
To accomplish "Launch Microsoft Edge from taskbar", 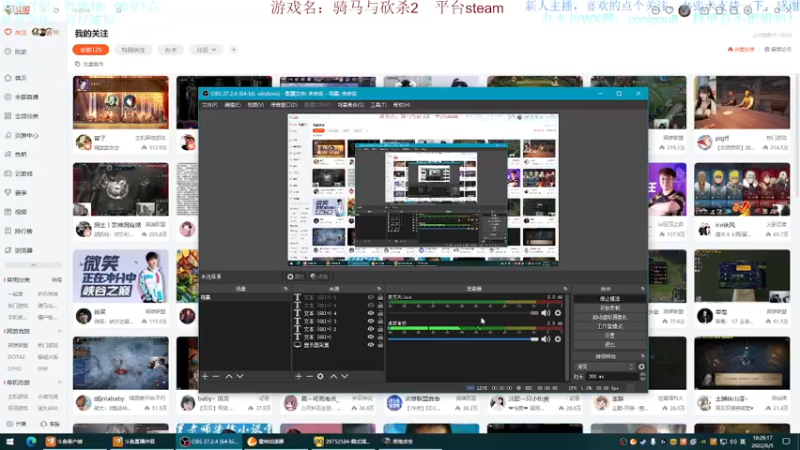I will tap(31, 441).
